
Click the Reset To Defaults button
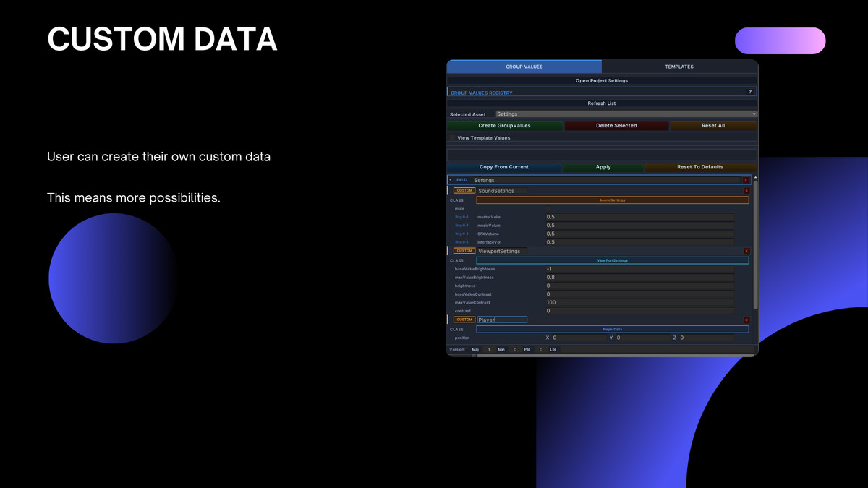coord(700,167)
